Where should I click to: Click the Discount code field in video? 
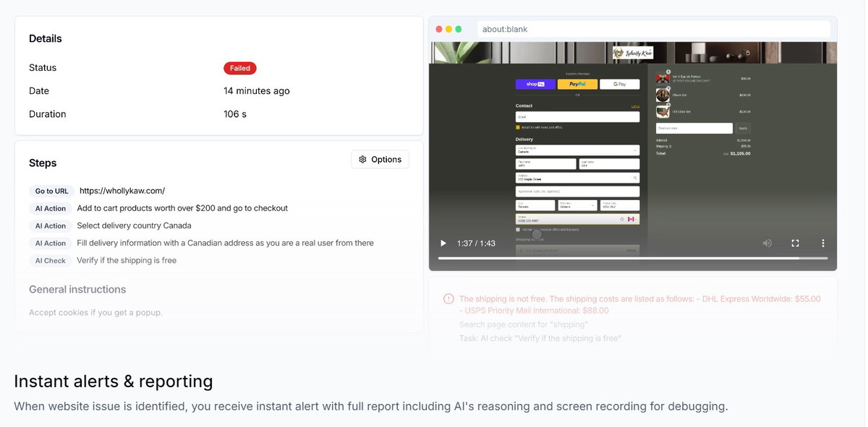[x=694, y=128]
